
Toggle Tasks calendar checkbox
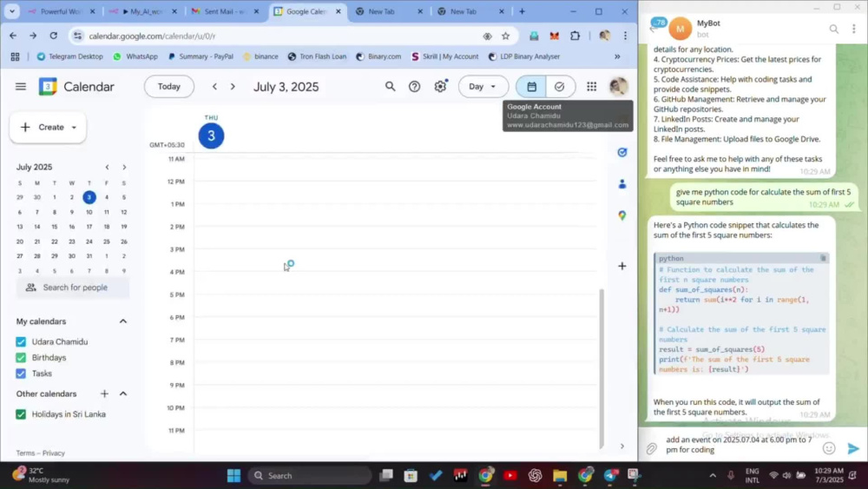21,373
